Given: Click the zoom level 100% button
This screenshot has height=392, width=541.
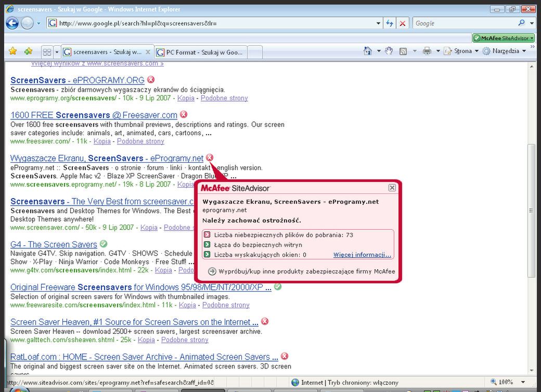Looking at the screenshot, I should (502, 382).
